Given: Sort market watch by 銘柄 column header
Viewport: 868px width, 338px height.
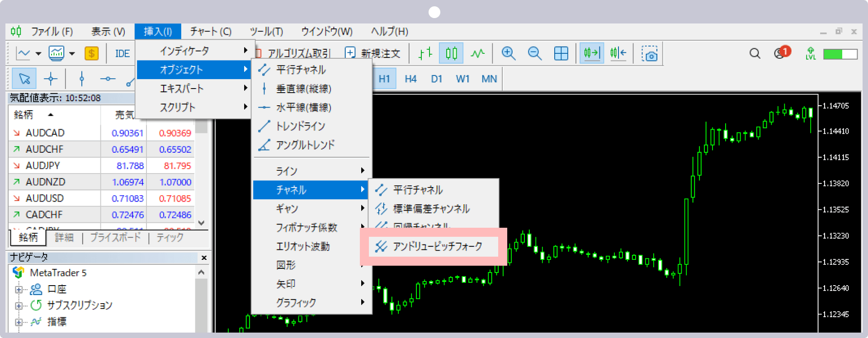Looking at the screenshot, I should tap(54, 115).
